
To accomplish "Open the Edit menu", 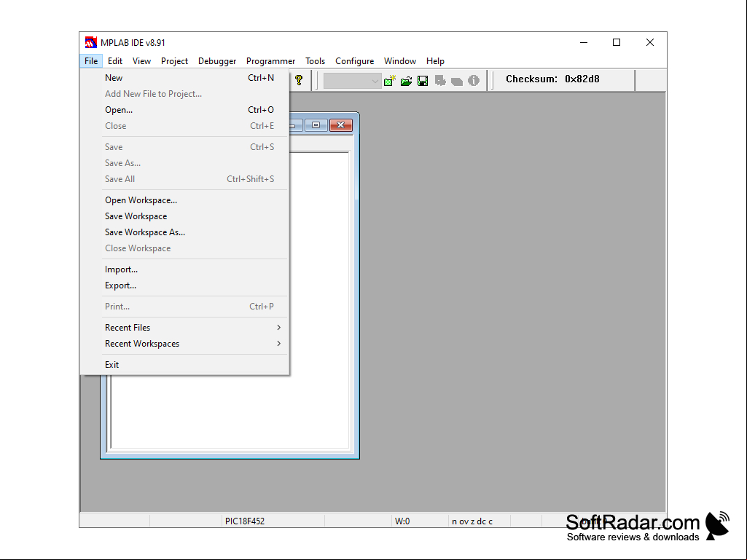I will [115, 61].
